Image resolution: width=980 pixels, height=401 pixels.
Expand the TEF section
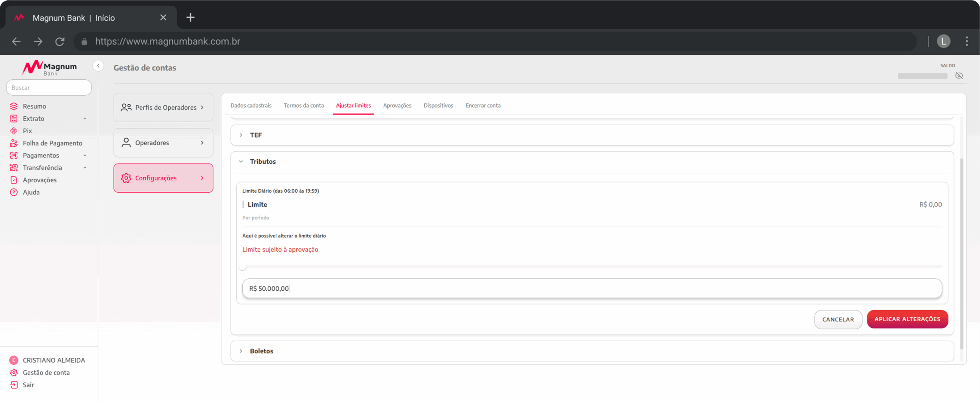coord(241,135)
